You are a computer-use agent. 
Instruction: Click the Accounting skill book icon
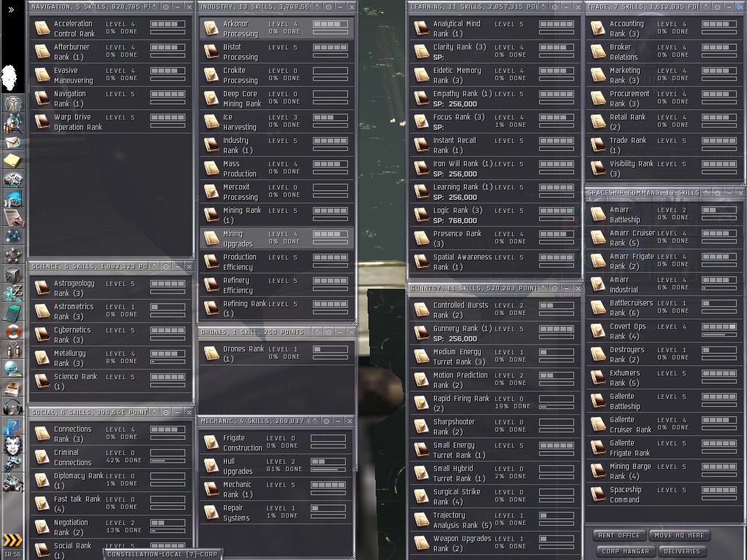598,28
